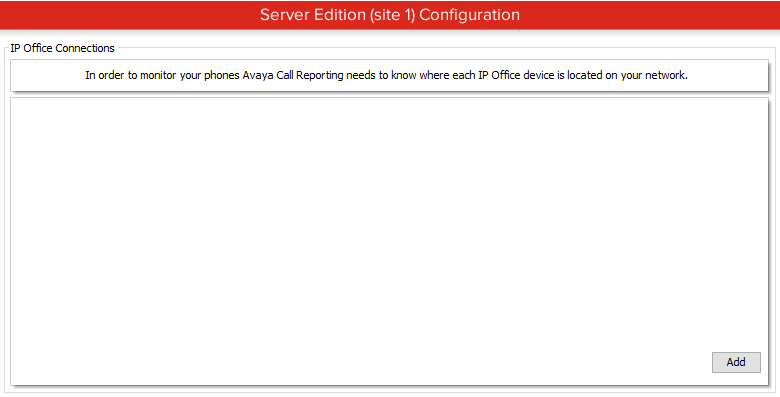
Task: Select the 'Server Edition (site 1) Configuration' title
Action: coord(390,15)
